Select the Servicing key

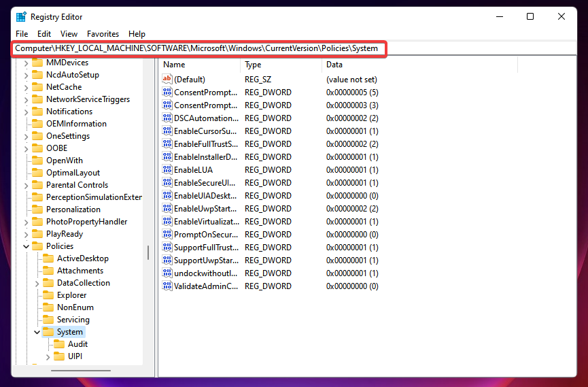[73, 320]
